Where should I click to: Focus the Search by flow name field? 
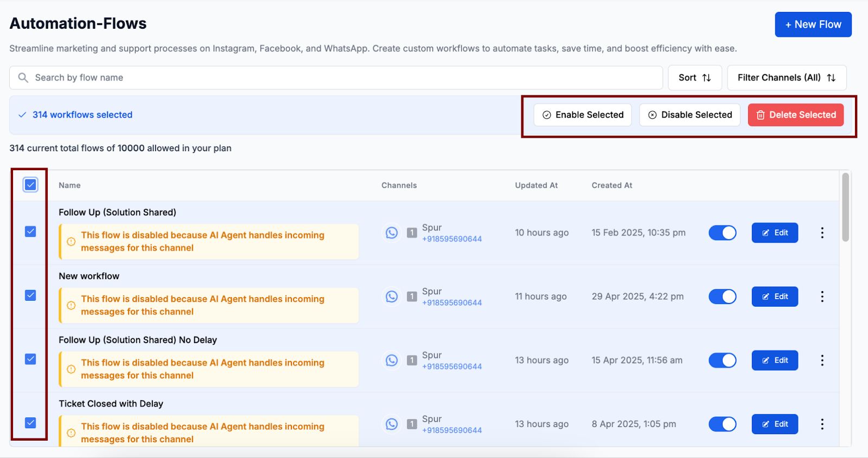click(x=347, y=78)
